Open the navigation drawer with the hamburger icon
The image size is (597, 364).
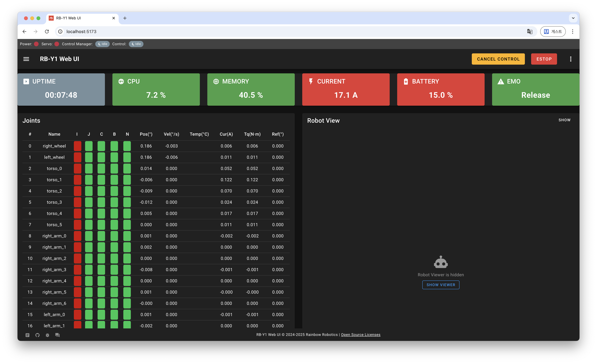click(26, 59)
